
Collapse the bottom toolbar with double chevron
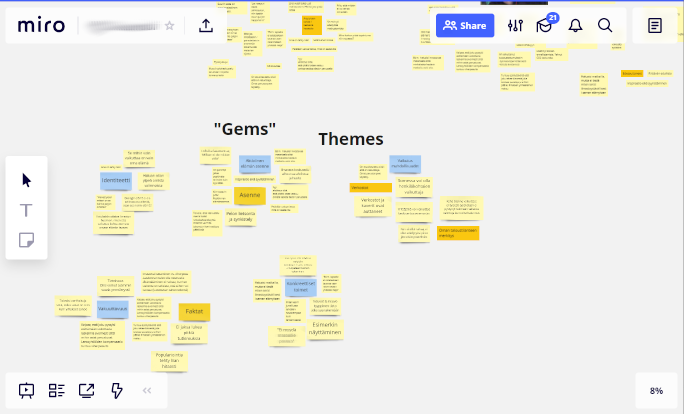point(147,391)
